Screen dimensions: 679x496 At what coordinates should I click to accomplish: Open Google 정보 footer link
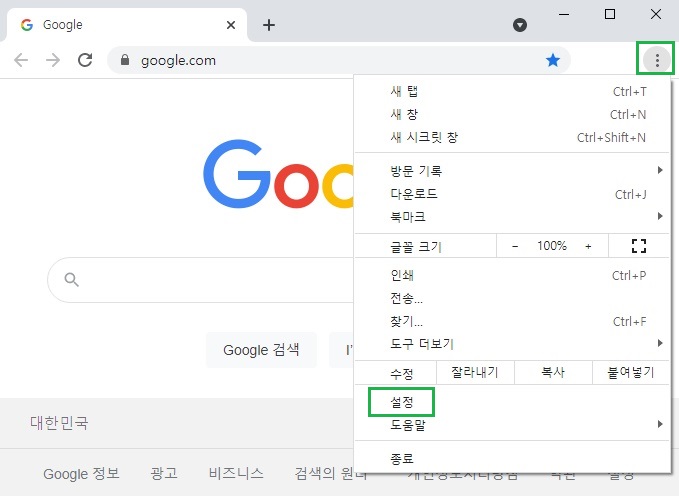(x=81, y=473)
